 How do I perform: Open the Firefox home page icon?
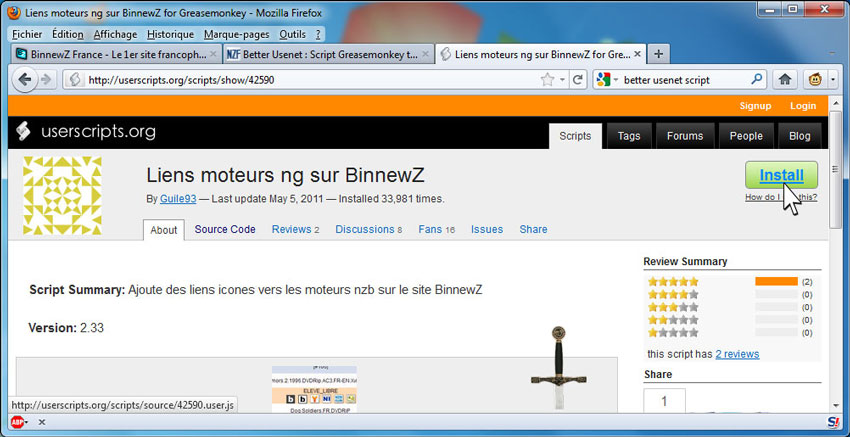pyautogui.click(x=784, y=80)
